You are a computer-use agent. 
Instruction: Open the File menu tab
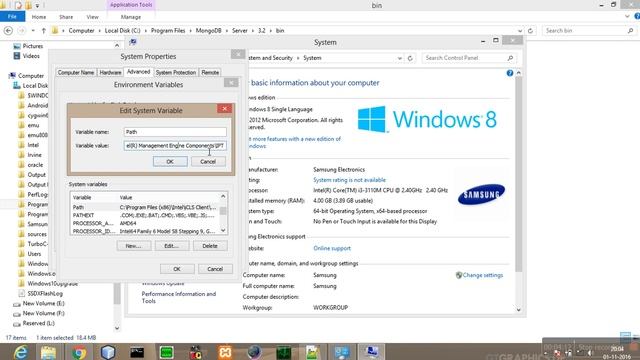[12, 17]
